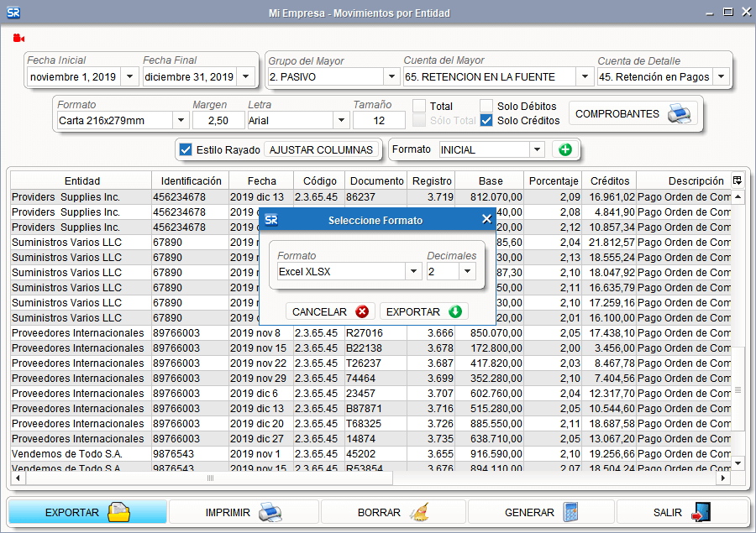This screenshot has height=533, width=756.
Task: Click the vertical scrollbar thumb
Action: click(x=738, y=389)
